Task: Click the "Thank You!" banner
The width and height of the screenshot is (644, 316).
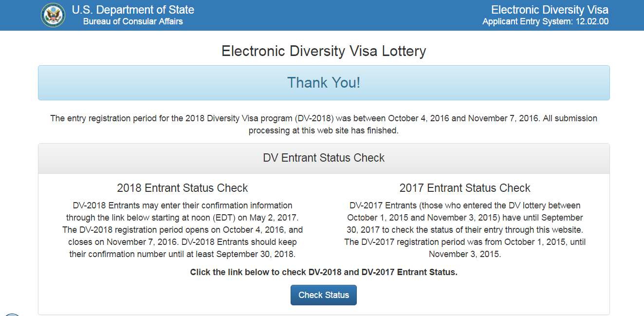Action: tap(324, 83)
